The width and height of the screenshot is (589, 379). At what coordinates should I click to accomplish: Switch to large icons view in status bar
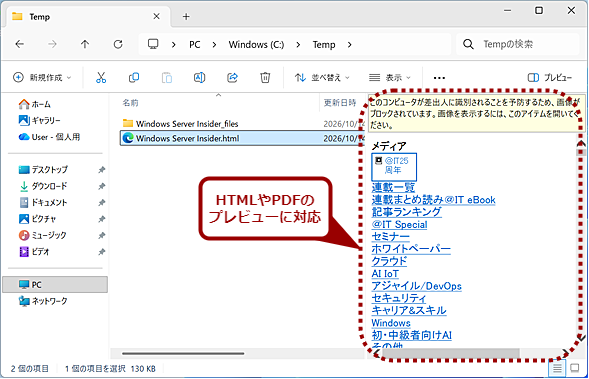pos(574,368)
